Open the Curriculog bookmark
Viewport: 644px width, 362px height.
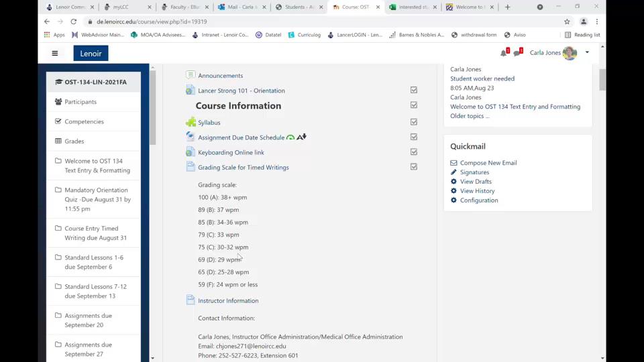[x=304, y=35]
